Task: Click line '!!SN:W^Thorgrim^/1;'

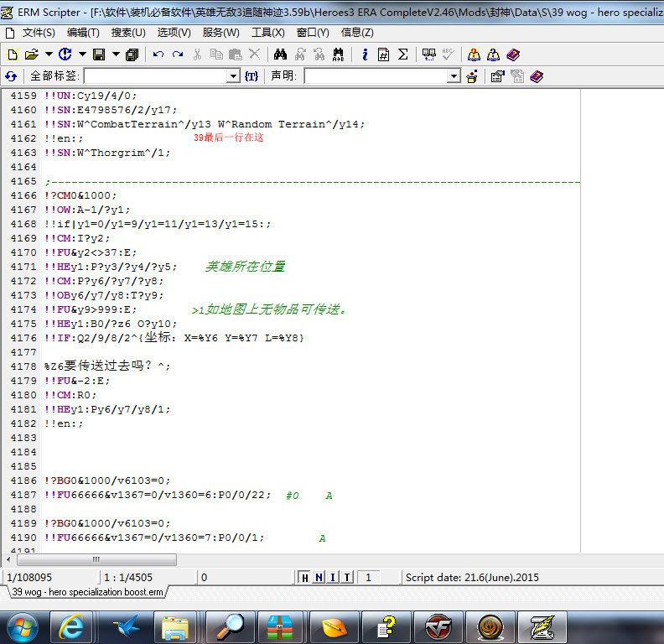Action: (x=107, y=153)
